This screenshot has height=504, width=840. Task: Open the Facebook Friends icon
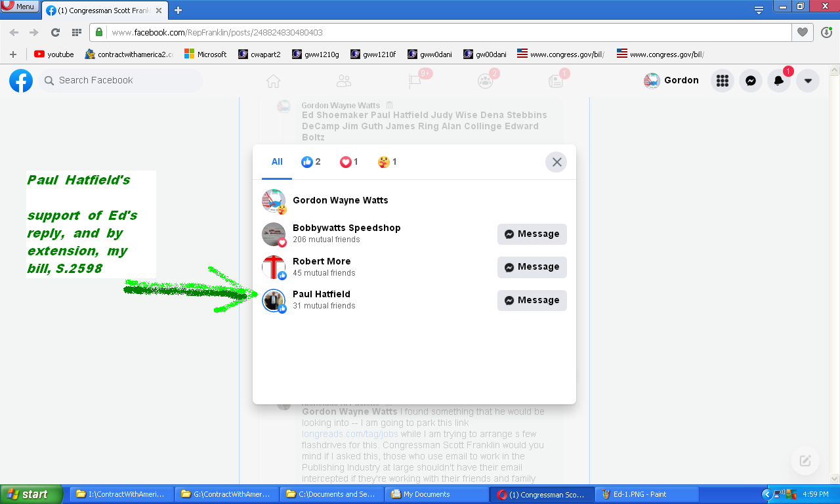tap(344, 81)
